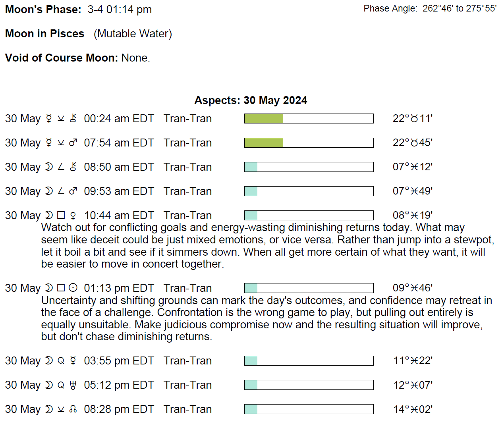Screen dimensions: 504x424
Task: Click the "Aspects: 30 May 2024" heading
Action: [251, 100]
